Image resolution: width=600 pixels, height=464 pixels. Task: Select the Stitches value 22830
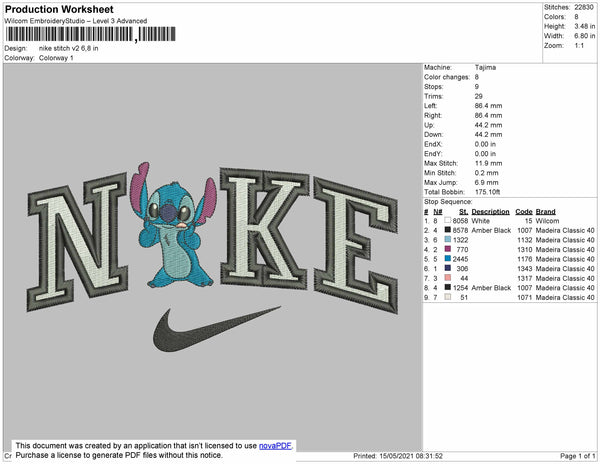[584, 7]
